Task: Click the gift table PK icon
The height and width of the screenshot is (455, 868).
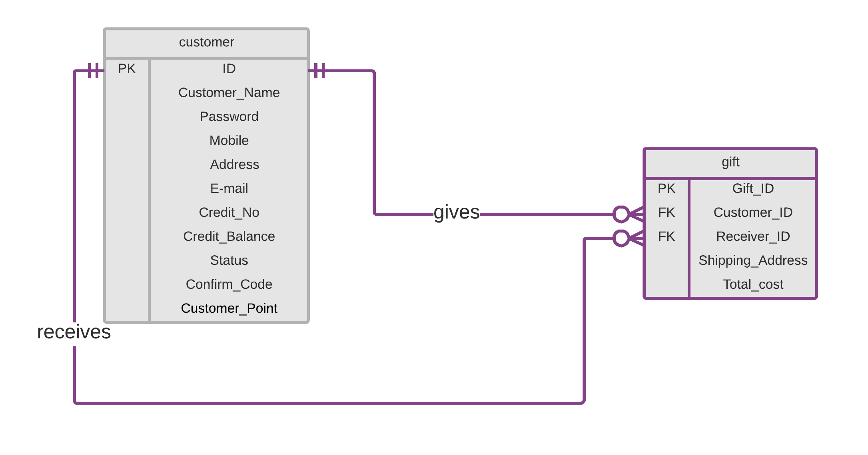Action: tap(662, 188)
